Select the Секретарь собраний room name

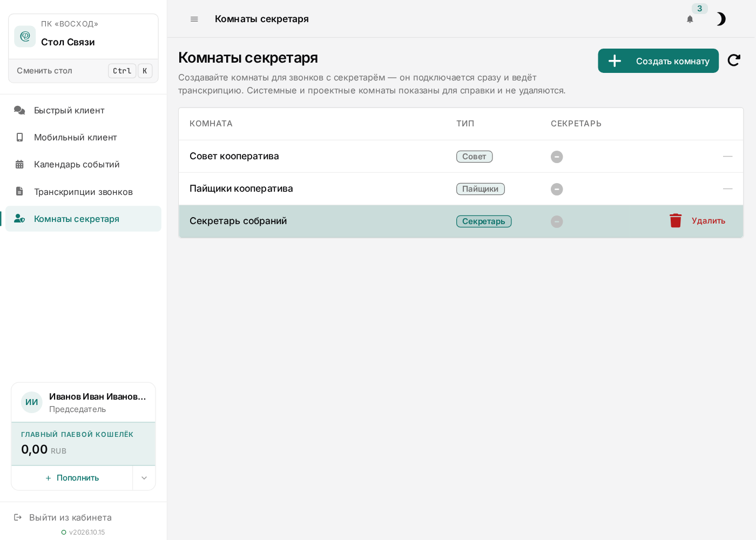[238, 221]
